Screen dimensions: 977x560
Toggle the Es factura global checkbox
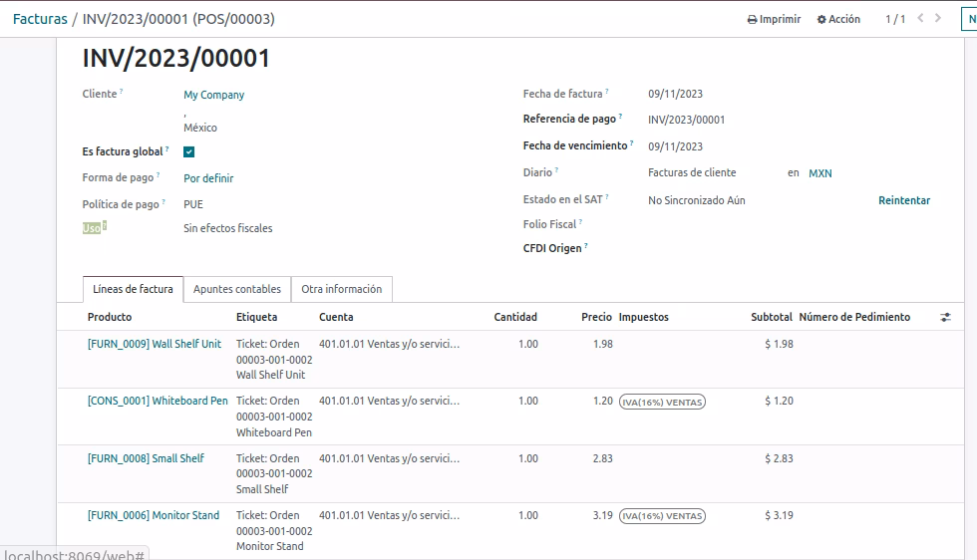click(188, 152)
